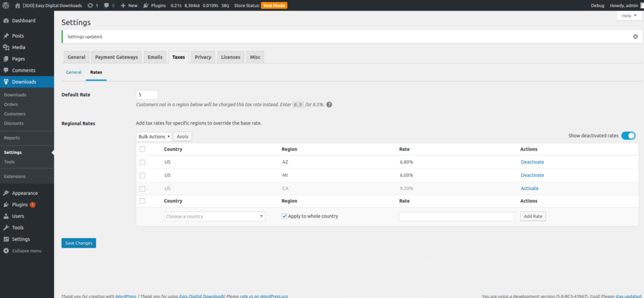Open the Bulk Actions dropdown
644x298 pixels.
[x=154, y=136]
